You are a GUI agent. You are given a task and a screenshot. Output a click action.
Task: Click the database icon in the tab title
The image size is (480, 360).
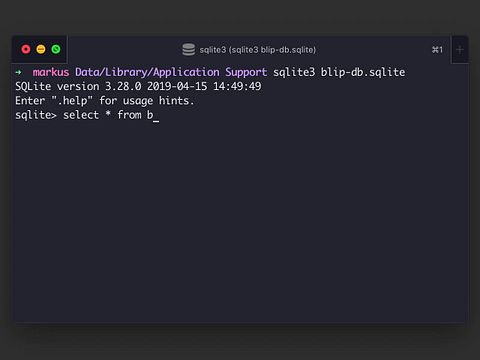(188, 50)
